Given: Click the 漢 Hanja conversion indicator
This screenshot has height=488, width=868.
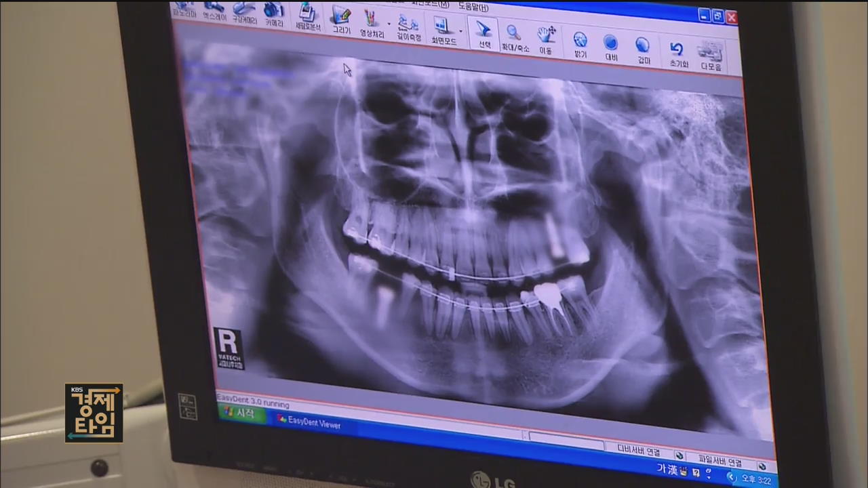Looking at the screenshot, I should tap(672, 470).
